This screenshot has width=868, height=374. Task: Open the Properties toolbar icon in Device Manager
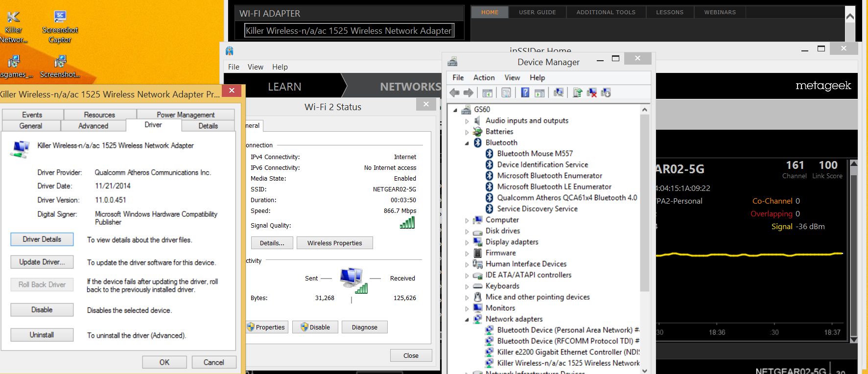[x=506, y=93]
